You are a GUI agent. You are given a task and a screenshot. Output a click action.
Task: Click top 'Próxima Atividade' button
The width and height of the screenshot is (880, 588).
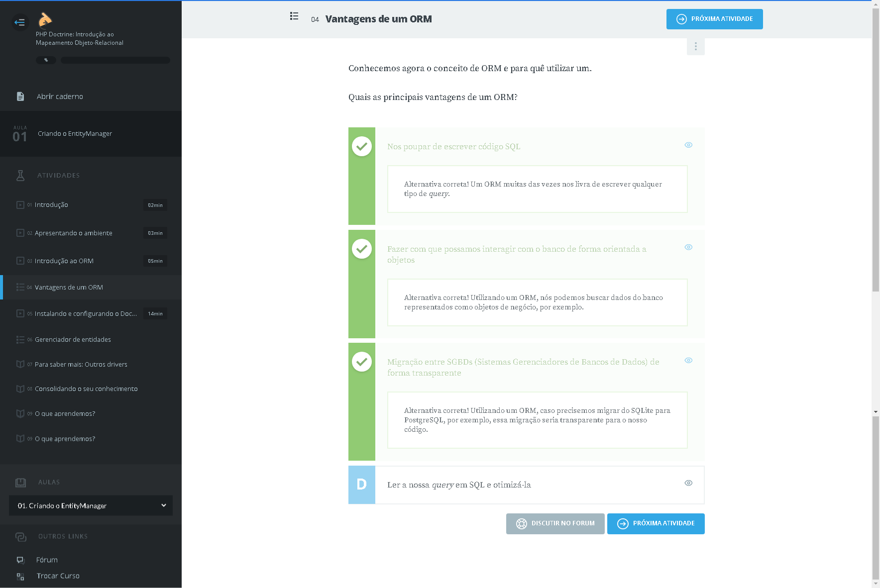pyautogui.click(x=714, y=19)
